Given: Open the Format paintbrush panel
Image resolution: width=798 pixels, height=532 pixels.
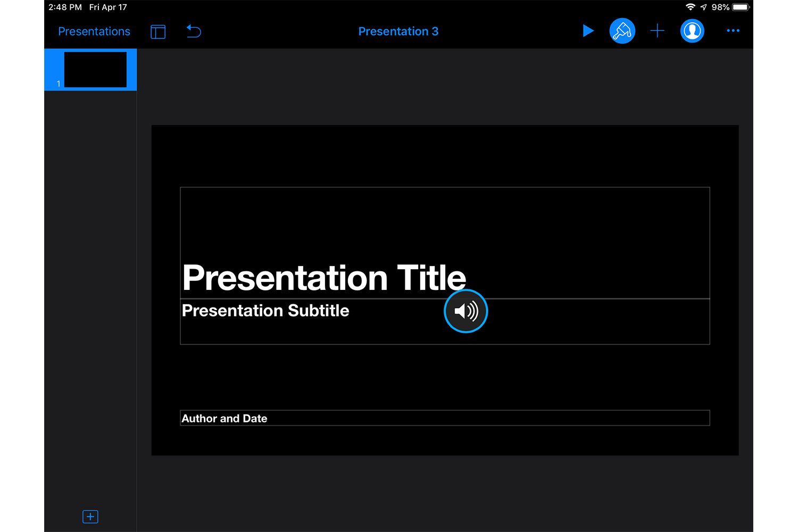Looking at the screenshot, I should 622,31.
